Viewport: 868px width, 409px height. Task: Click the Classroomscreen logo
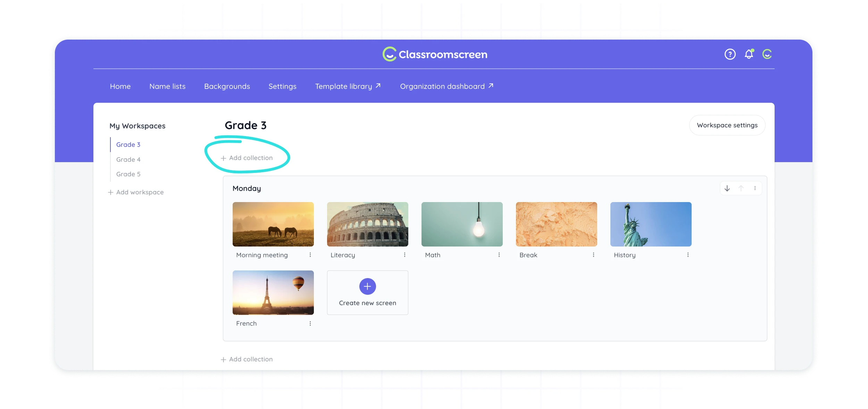click(x=435, y=54)
